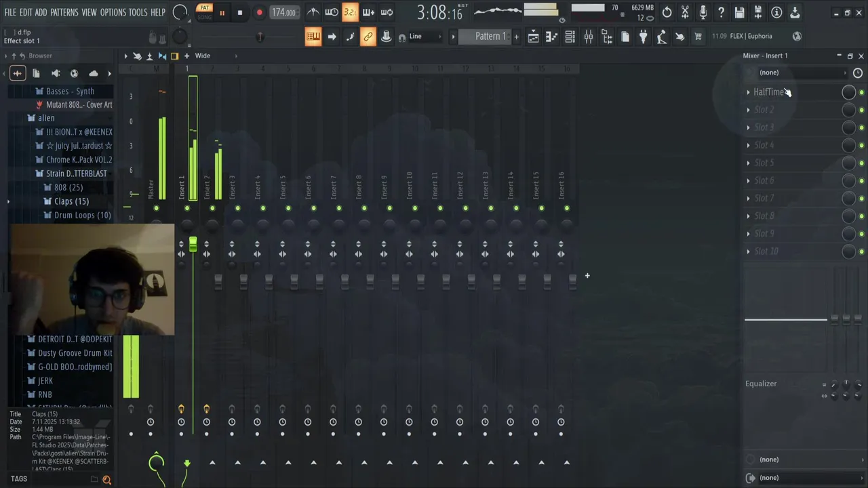
Task: Open the OPTIONS menu
Action: click(x=113, y=12)
